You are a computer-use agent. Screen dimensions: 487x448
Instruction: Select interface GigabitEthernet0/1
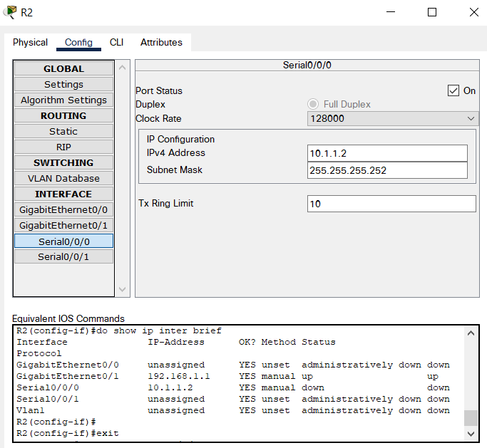[x=63, y=225]
